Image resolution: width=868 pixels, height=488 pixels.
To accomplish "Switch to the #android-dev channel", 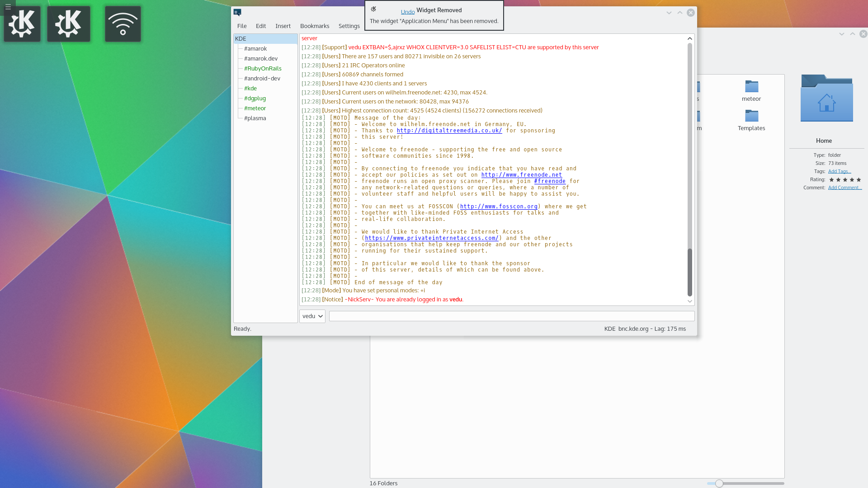I will point(262,79).
